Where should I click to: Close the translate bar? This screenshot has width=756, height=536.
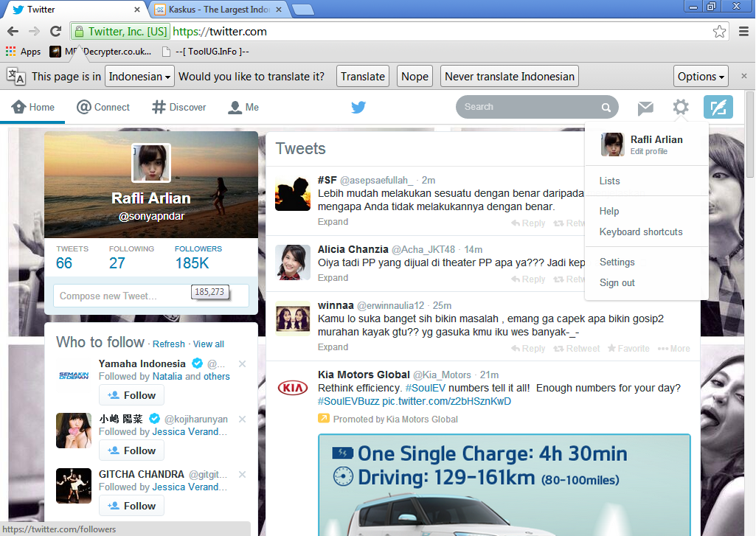pos(744,76)
